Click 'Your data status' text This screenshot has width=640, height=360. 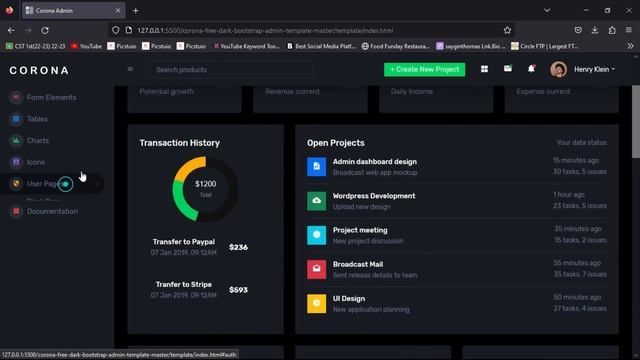pos(582,142)
